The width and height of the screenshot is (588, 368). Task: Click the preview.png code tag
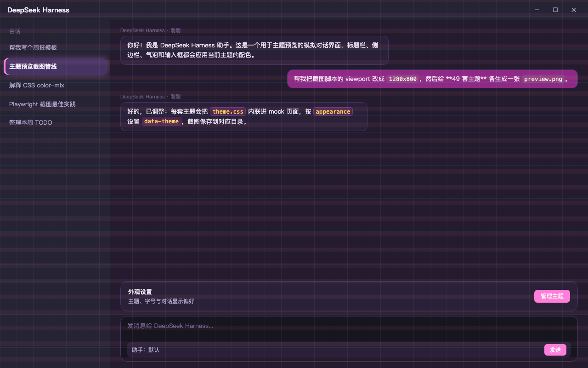coord(543,79)
